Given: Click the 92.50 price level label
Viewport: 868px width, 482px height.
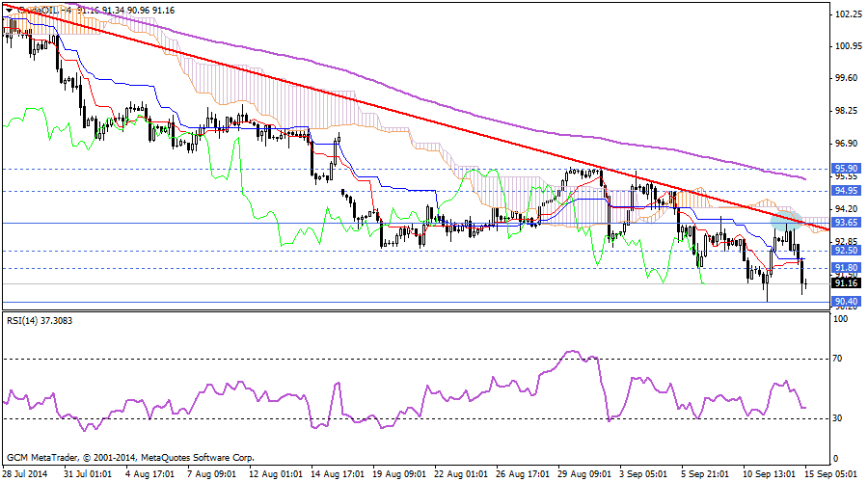Looking at the screenshot, I should (846, 251).
